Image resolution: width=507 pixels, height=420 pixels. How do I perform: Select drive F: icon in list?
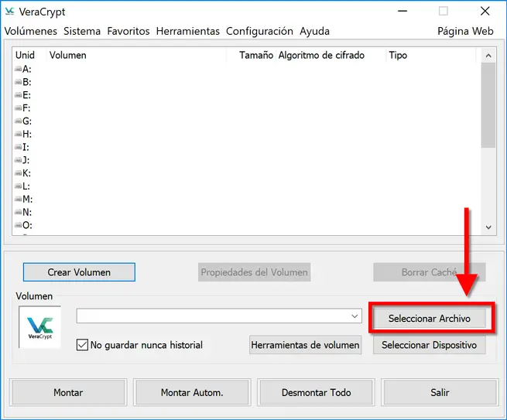point(18,108)
